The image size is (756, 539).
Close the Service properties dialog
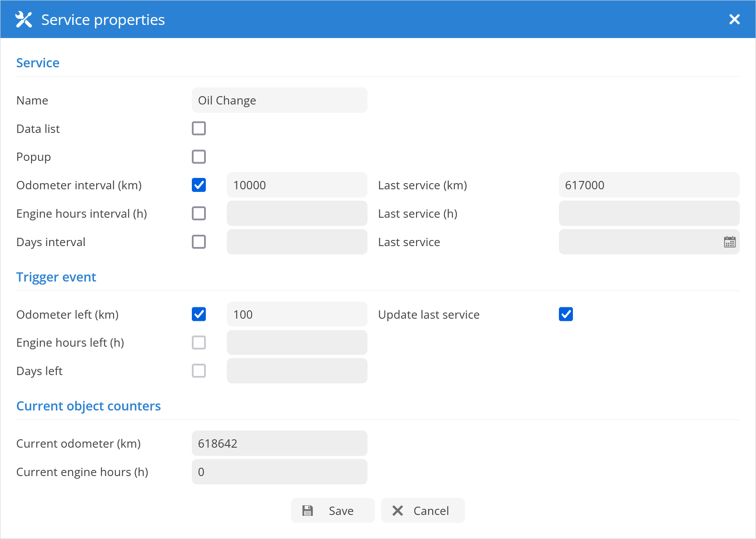734,19
